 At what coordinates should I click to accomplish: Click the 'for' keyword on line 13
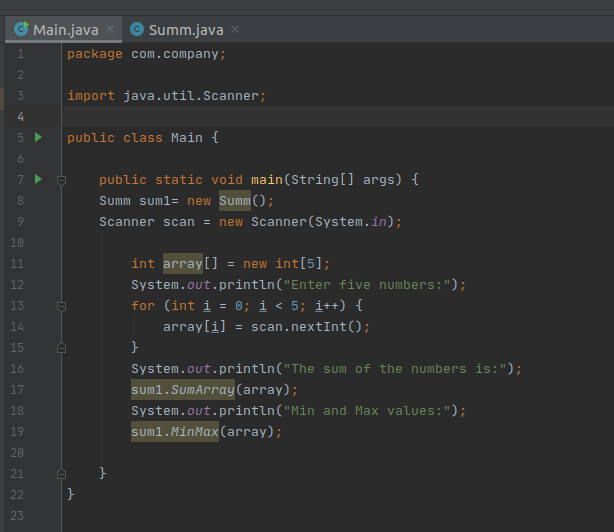tap(143, 306)
